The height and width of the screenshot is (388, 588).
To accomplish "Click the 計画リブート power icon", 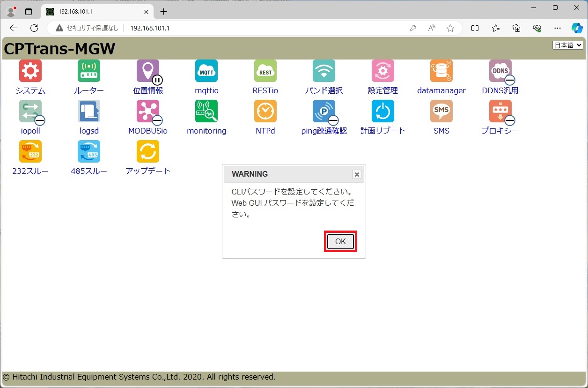I will [383, 112].
